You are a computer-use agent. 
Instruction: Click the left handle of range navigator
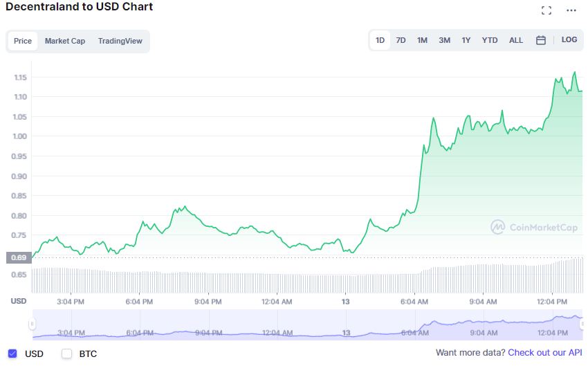pos(33,324)
